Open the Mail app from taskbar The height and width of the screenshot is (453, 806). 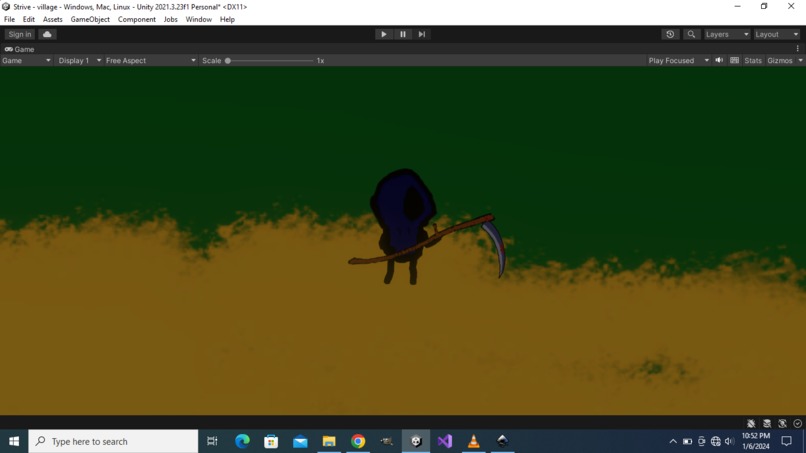tap(300, 441)
